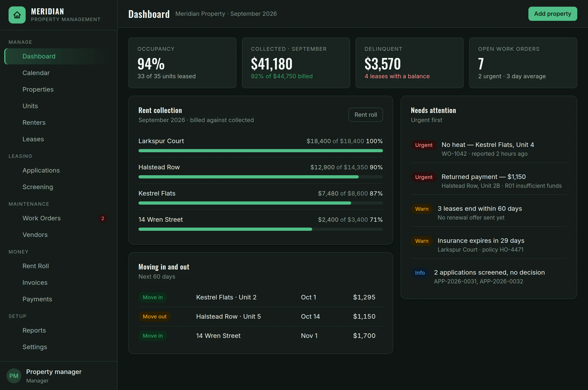Image resolution: width=588 pixels, height=390 pixels.
Task: Open Calendar in the sidebar
Action: tap(59, 73)
